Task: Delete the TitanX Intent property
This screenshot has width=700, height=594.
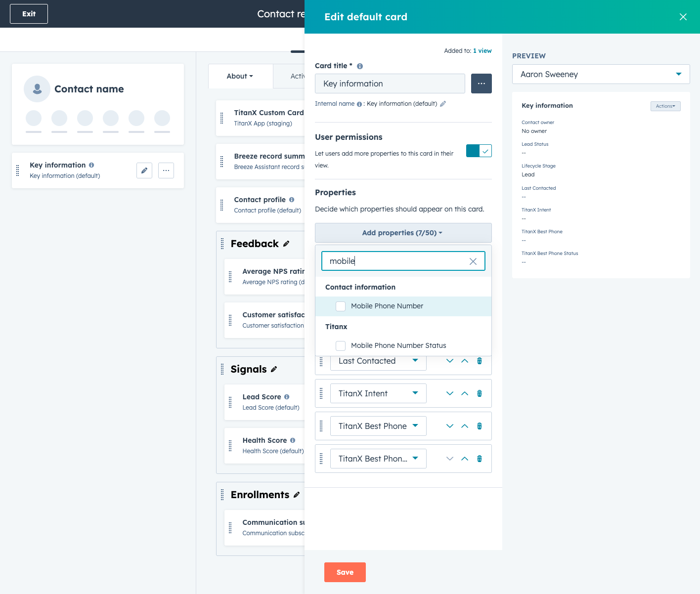Action: coord(480,393)
